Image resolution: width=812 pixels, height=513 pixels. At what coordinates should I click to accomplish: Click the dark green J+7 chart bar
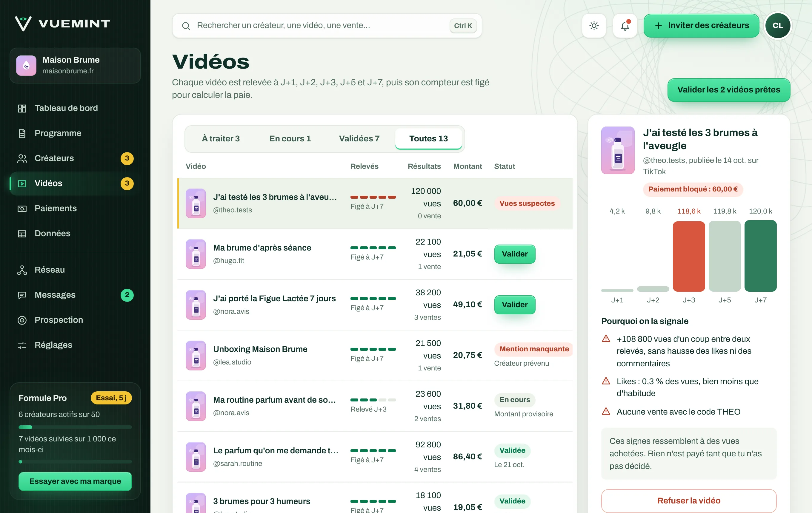[760, 256]
